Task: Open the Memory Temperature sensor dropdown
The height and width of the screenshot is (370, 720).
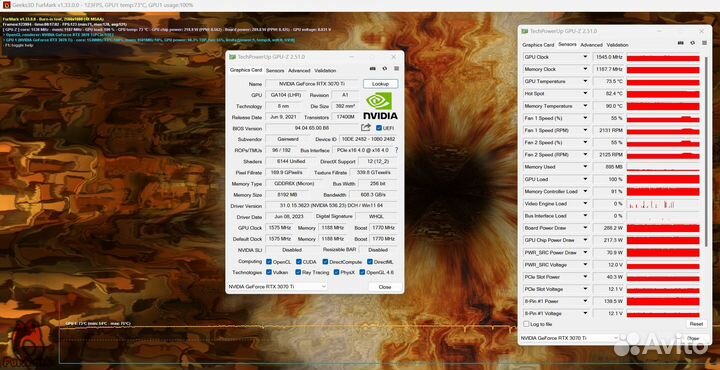Action: pos(585,106)
